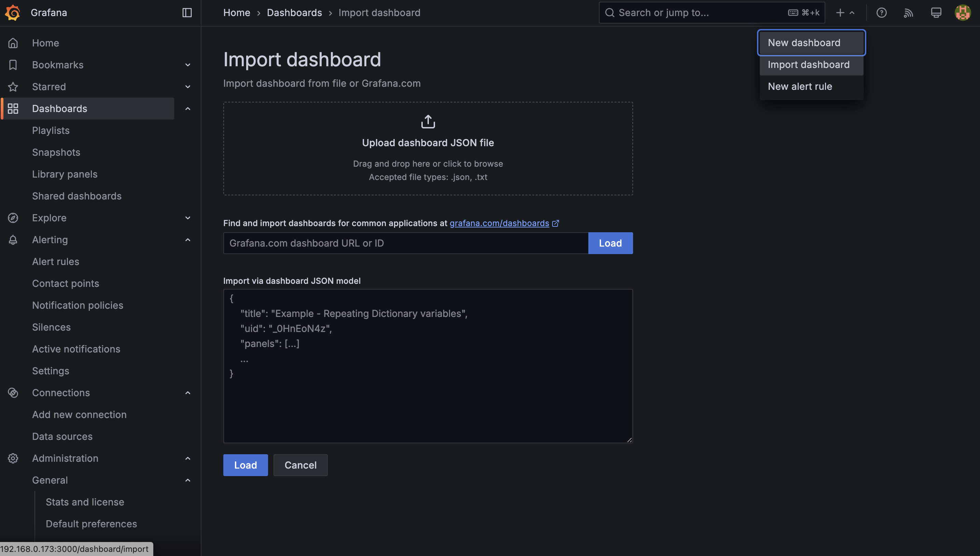Click the JSON model textarea resize handle
This screenshot has height=556, width=980.
(x=629, y=440)
